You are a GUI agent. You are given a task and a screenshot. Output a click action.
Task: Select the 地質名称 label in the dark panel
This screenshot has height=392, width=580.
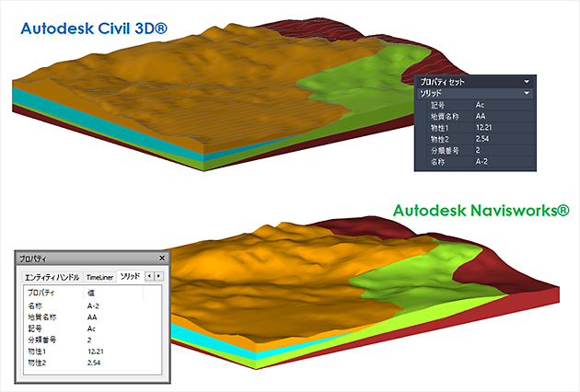point(445,117)
